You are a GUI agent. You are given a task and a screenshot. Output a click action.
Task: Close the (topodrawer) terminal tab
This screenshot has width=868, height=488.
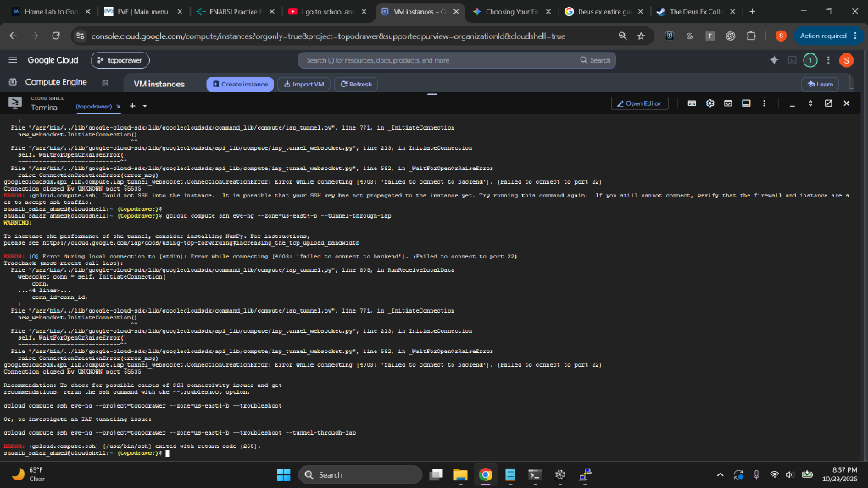(119, 106)
